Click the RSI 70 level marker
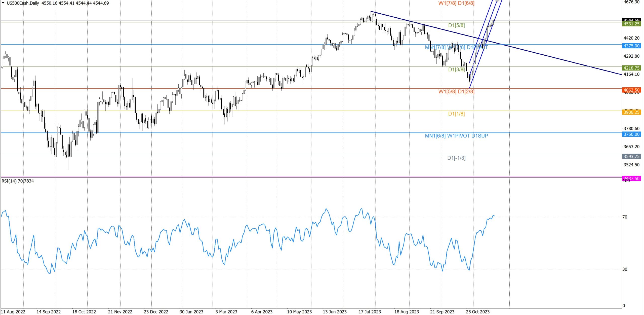Screen dimensions: 644x315 (625, 217)
